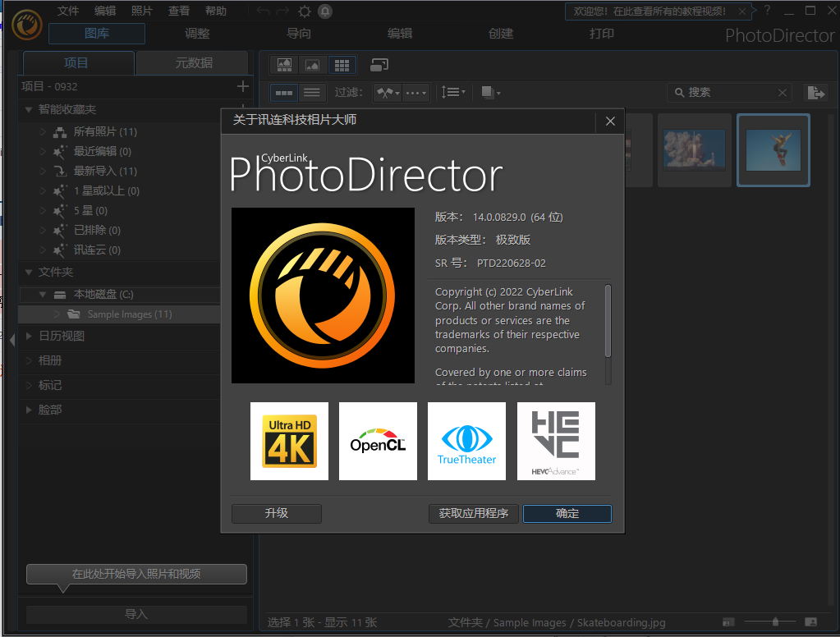840x637 pixels.
Task: Switch to the 打印 module tab
Action: pos(602,34)
